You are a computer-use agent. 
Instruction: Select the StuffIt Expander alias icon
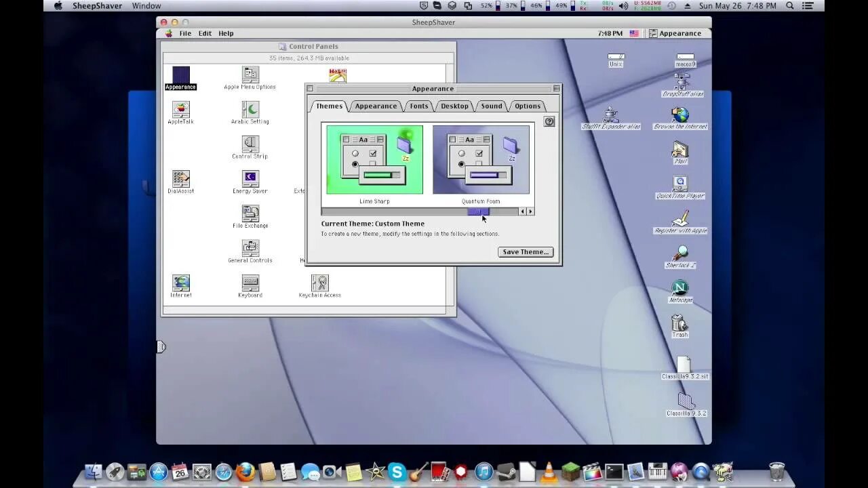click(610, 117)
